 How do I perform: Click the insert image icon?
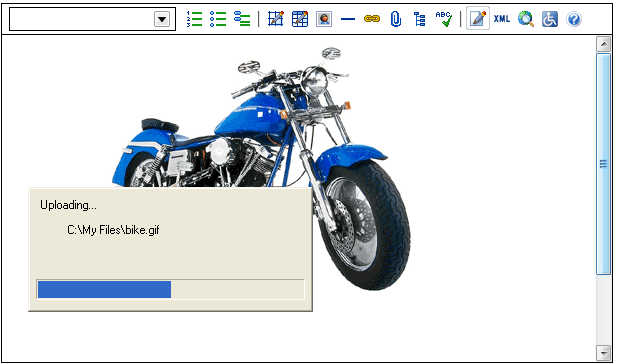point(324,19)
